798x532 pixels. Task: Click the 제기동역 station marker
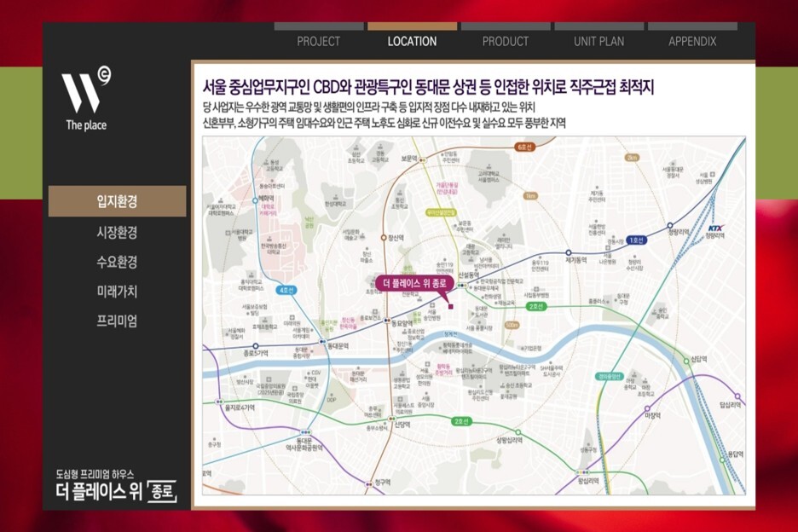(x=569, y=252)
